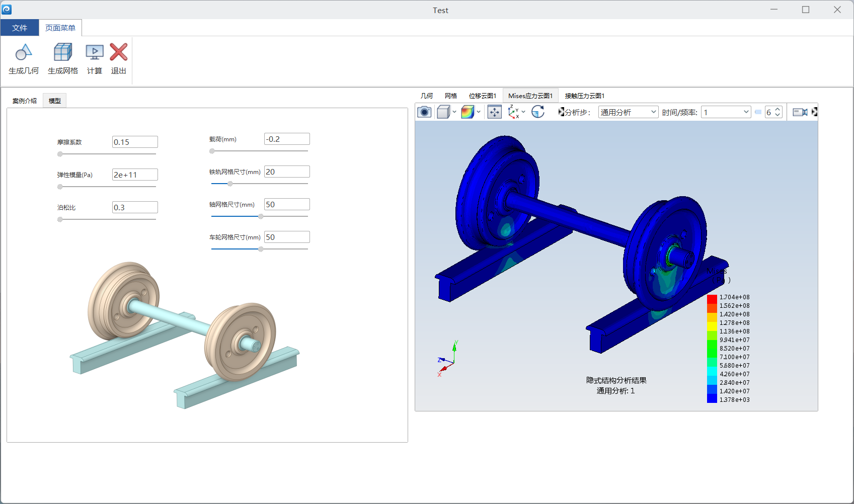
Task: Select the Mises应力云图1 tab
Action: (x=530, y=96)
